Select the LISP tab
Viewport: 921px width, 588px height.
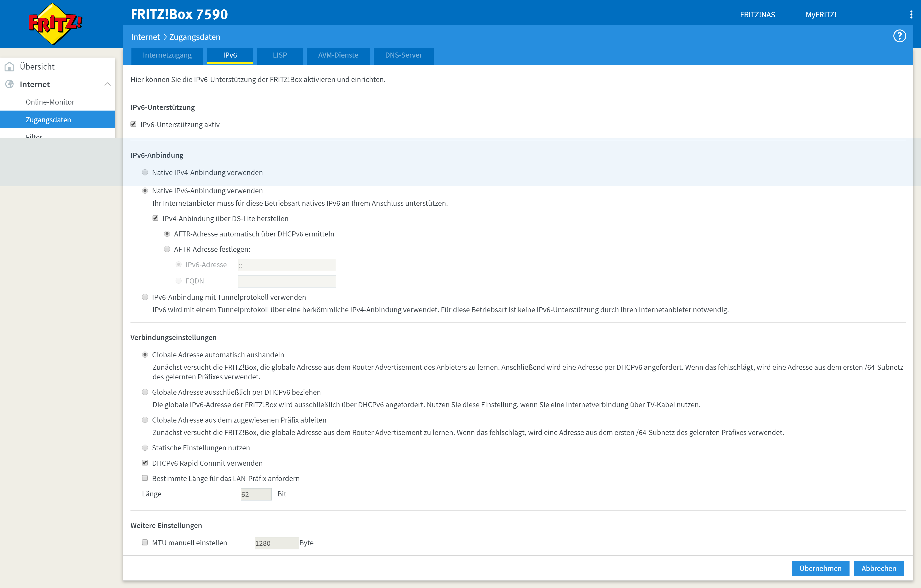pos(280,55)
